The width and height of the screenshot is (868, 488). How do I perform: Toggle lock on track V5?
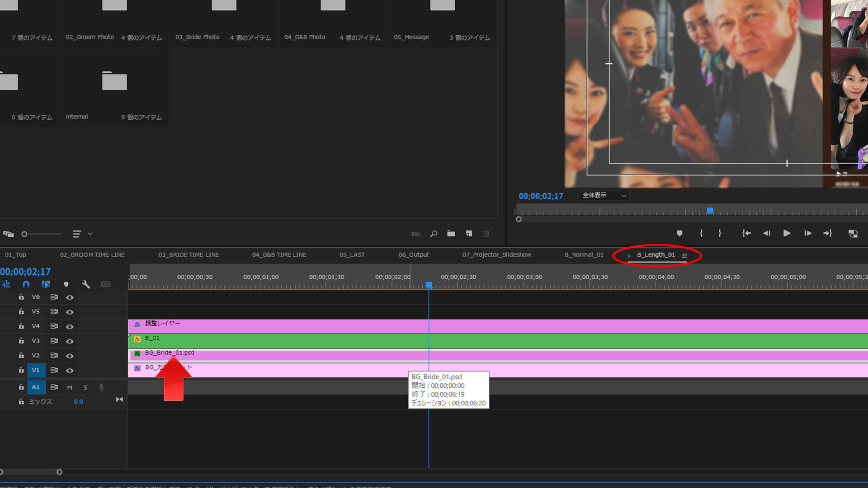coord(21,311)
